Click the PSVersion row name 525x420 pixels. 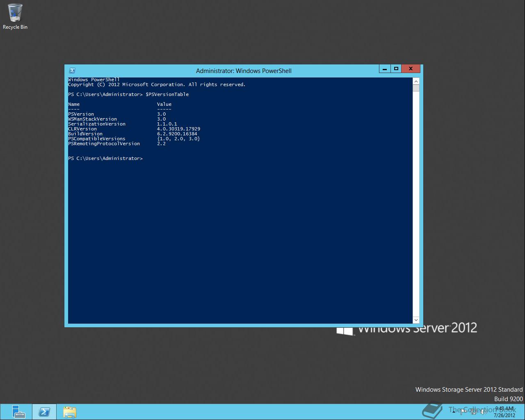coord(81,114)
